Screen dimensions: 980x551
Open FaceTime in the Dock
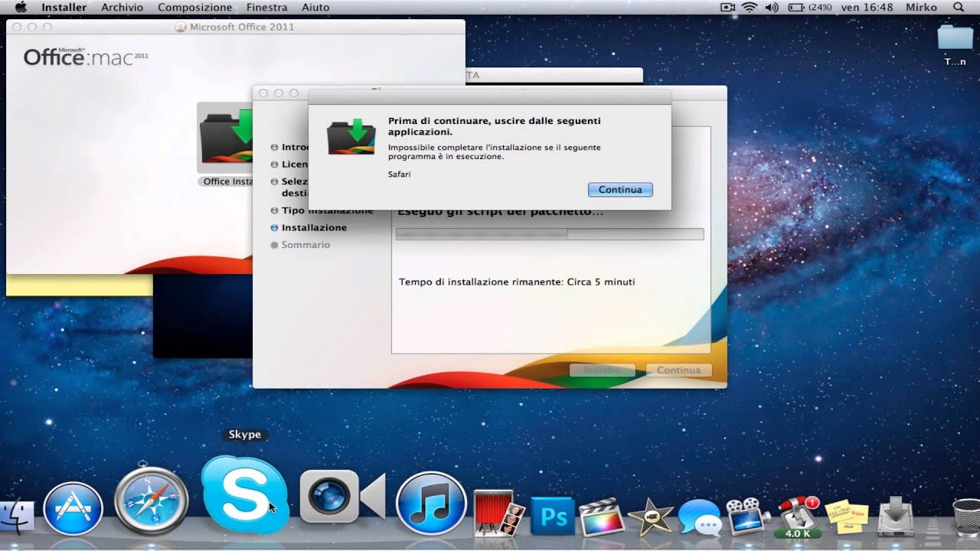pyautogui.click(x=341, y=497)
